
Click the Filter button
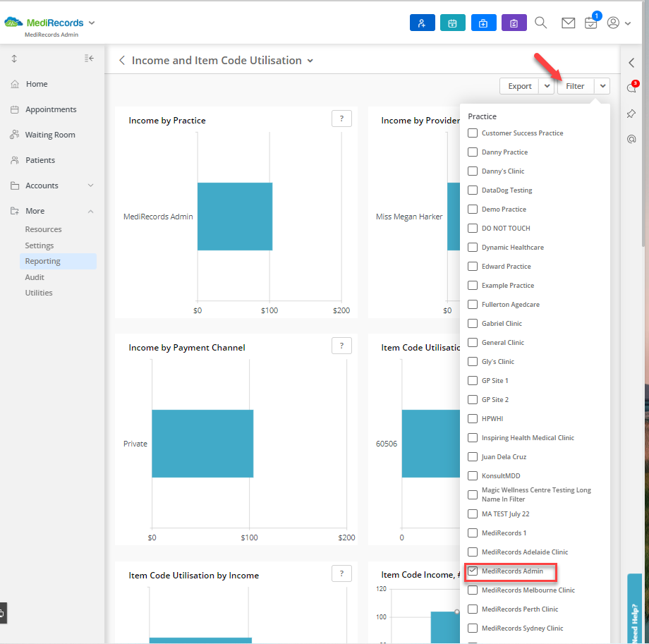point(576,86)
